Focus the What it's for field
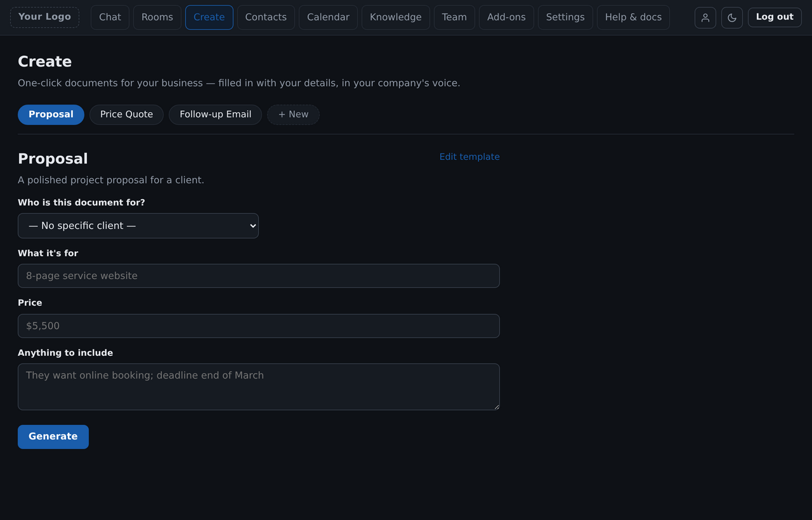 pos(259,276)
